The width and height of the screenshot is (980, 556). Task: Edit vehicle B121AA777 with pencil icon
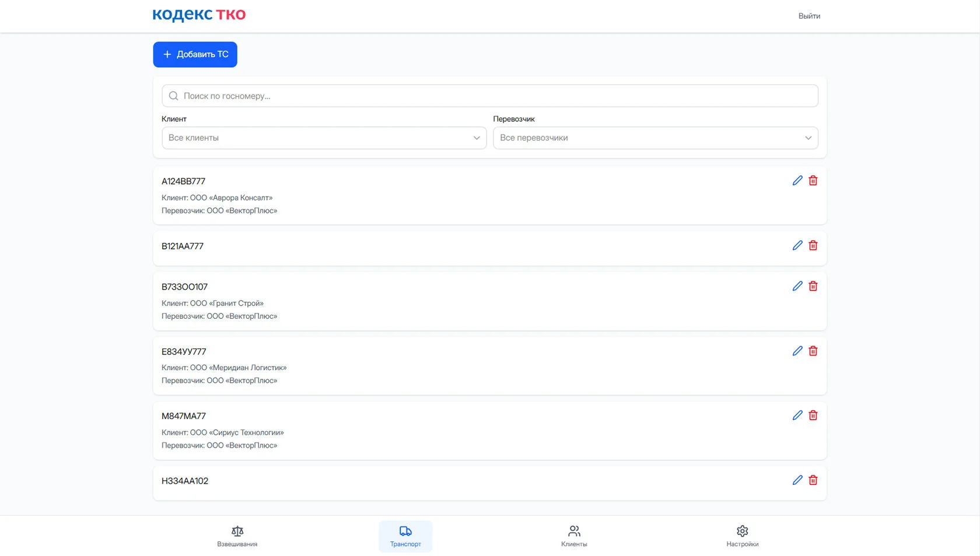pyautogui.click(x=797, y=245)
